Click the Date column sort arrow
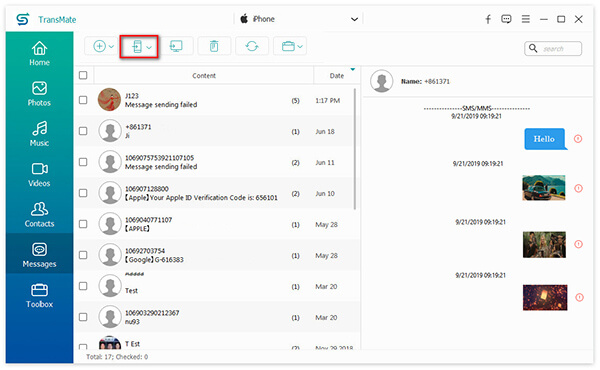The height and width of the screenshot is (370, 600). (353, 69)
